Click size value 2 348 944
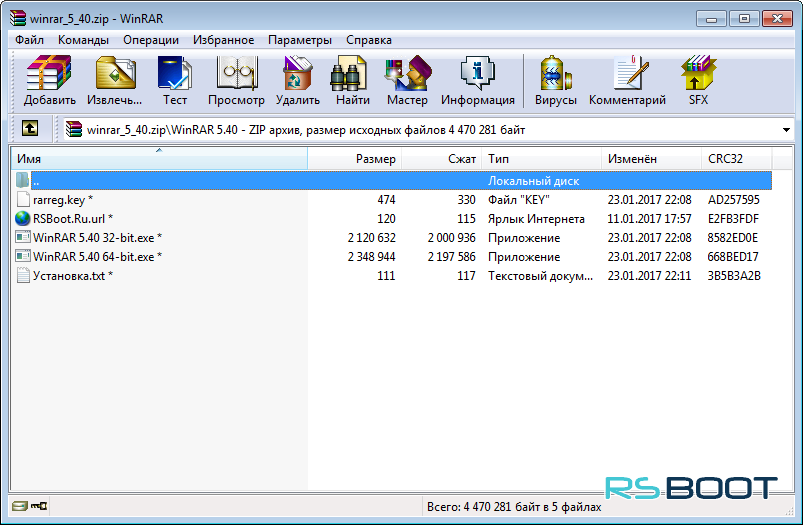The height and width of the screenshot is (525, 803). click(371, 257)
